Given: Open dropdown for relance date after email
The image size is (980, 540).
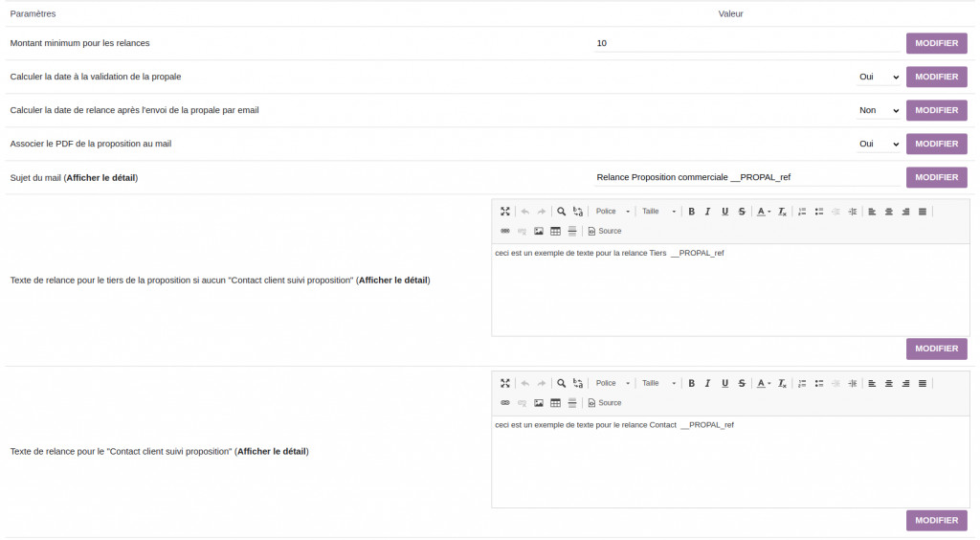Looking at the screenshot, I should (x=879, y=111).
